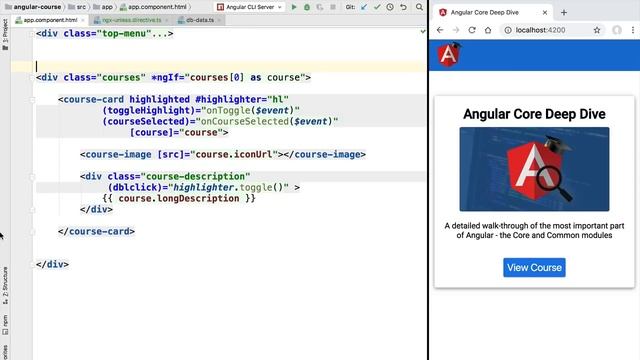Run the Angular CLI Server configuration
Screen dimensions: 640x360
[294, 7]
